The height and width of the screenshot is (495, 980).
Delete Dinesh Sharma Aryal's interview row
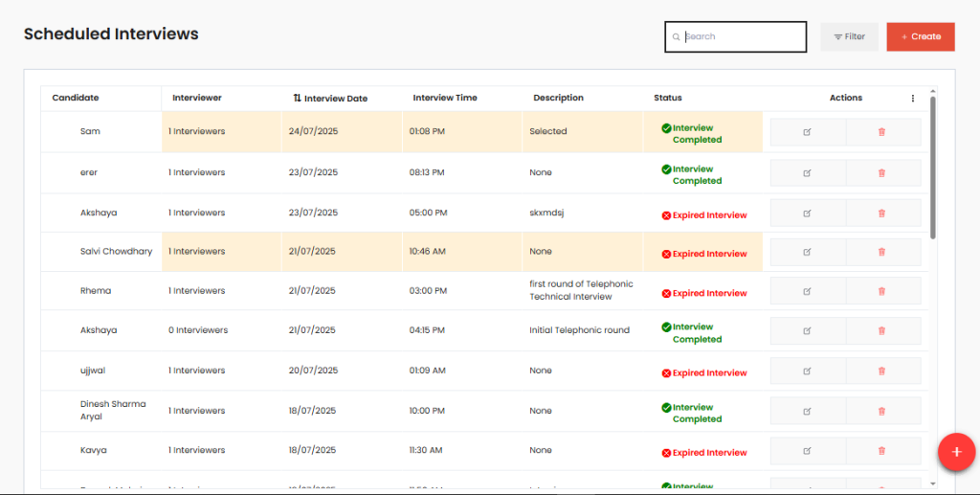(x=881, y=411)
